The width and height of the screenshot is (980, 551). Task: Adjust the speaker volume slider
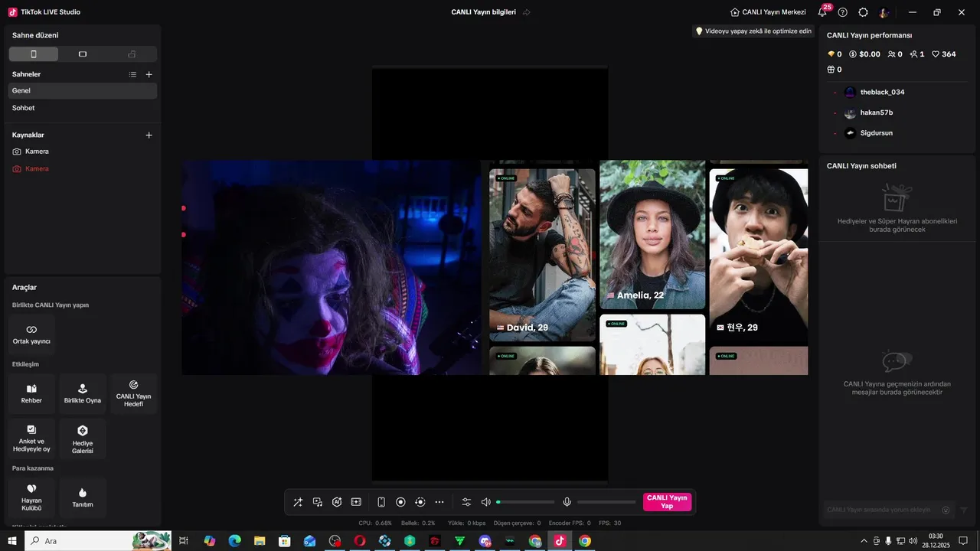525,502
